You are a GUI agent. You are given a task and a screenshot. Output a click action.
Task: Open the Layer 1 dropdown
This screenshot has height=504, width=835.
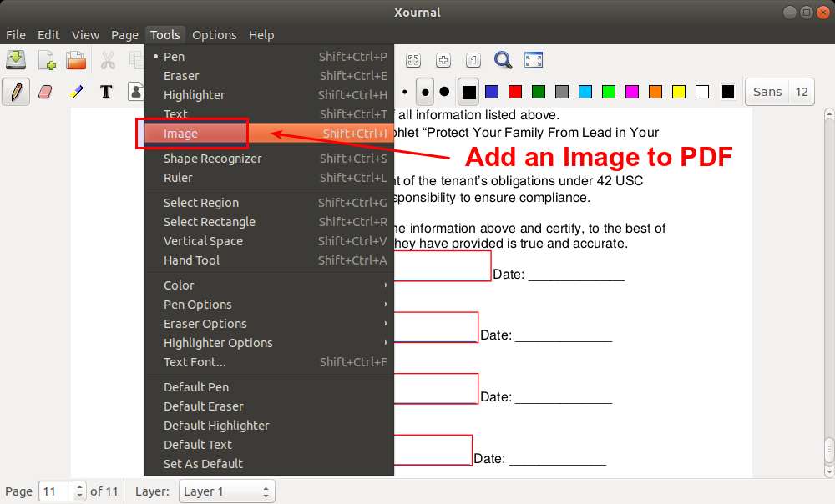pos(227,491)
